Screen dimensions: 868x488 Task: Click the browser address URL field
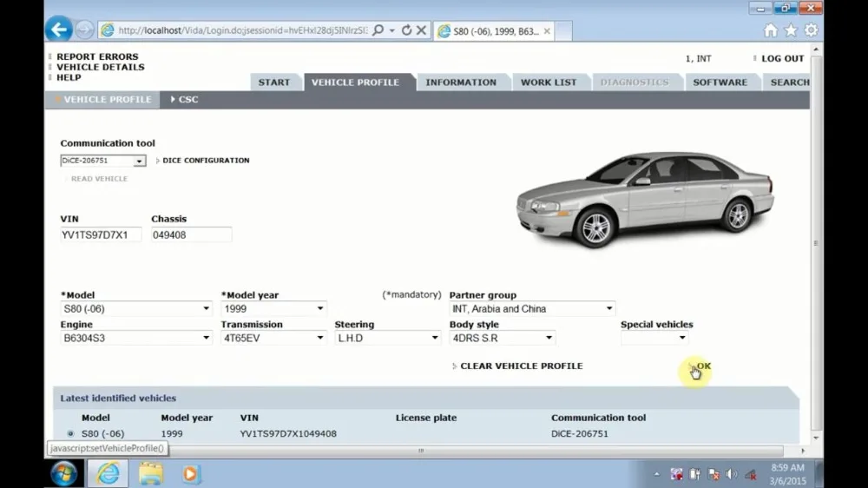[x=242, y=30]
